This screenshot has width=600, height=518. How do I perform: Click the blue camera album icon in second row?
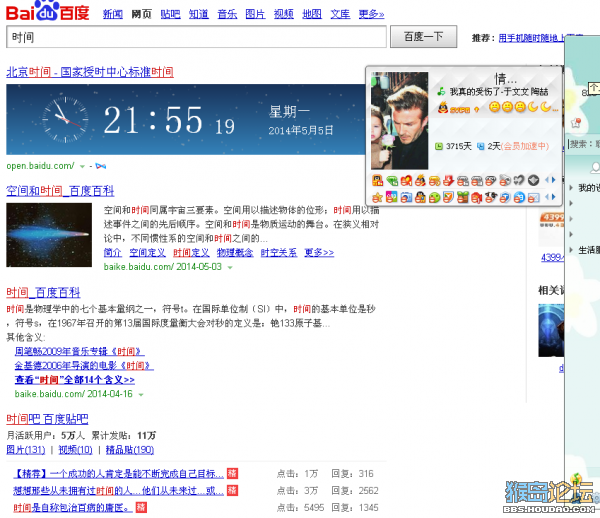406,197
